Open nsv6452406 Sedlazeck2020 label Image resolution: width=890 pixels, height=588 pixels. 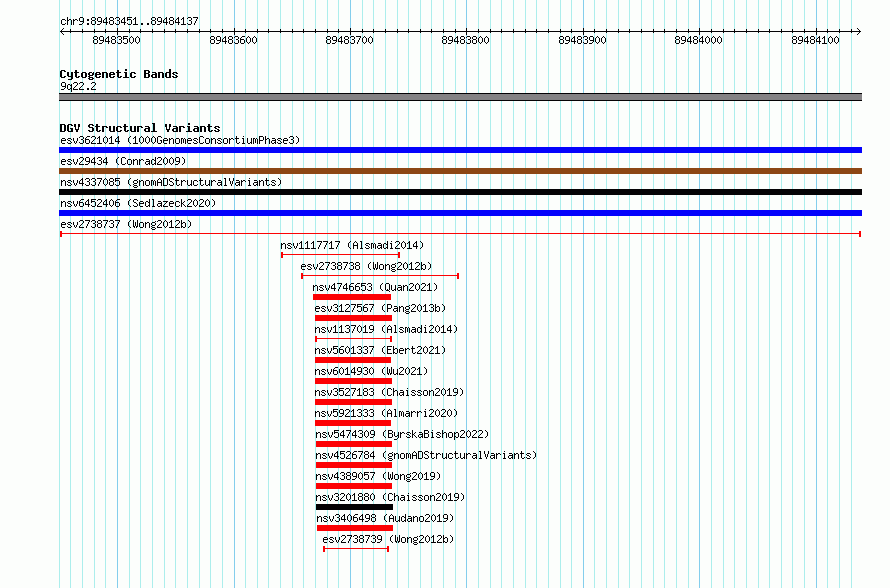[x=138, y=203]
